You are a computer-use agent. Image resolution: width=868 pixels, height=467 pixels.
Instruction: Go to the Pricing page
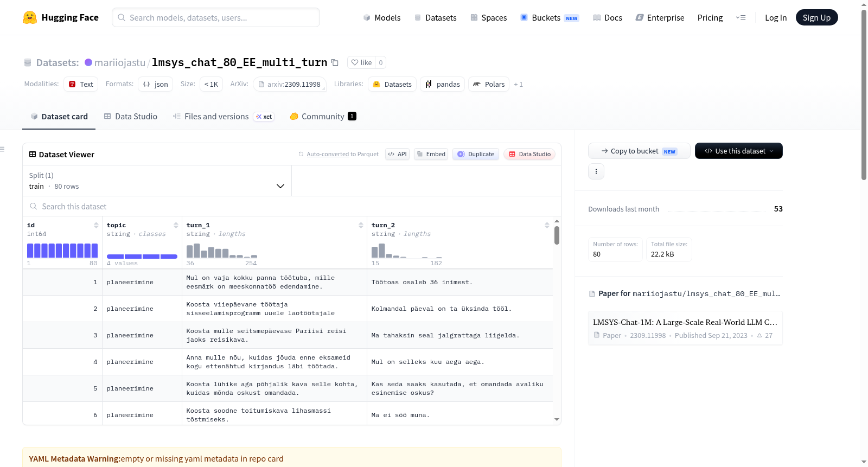pyautogui.click(x=710, y=17)
